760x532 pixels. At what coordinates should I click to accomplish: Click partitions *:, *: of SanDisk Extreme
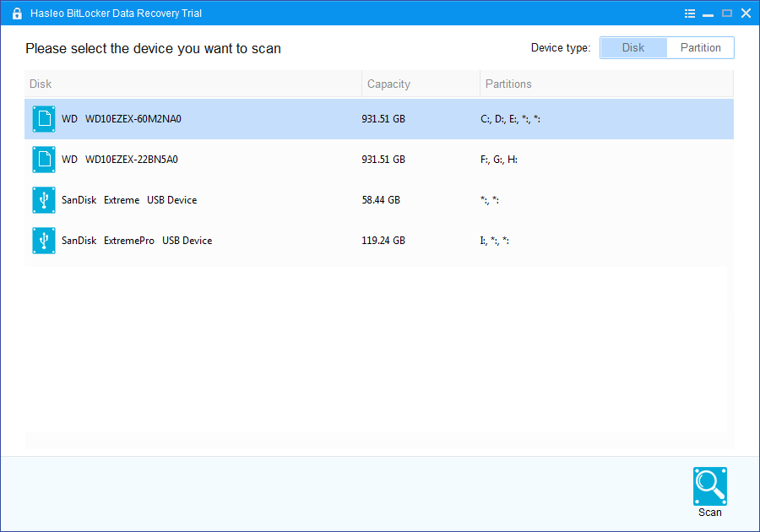[x=490, y=200]
